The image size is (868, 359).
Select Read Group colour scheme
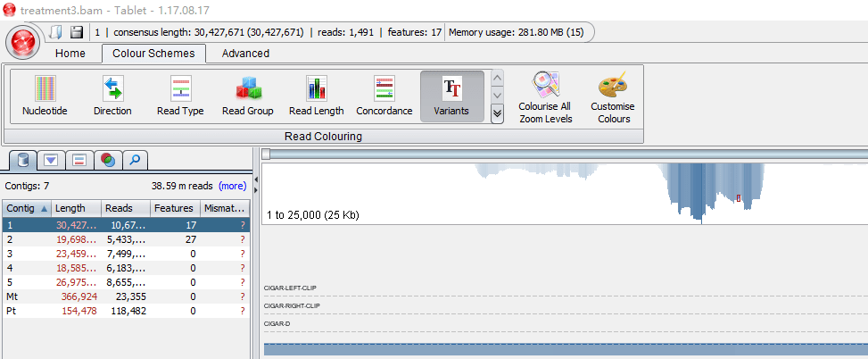[x=248, y=96]
